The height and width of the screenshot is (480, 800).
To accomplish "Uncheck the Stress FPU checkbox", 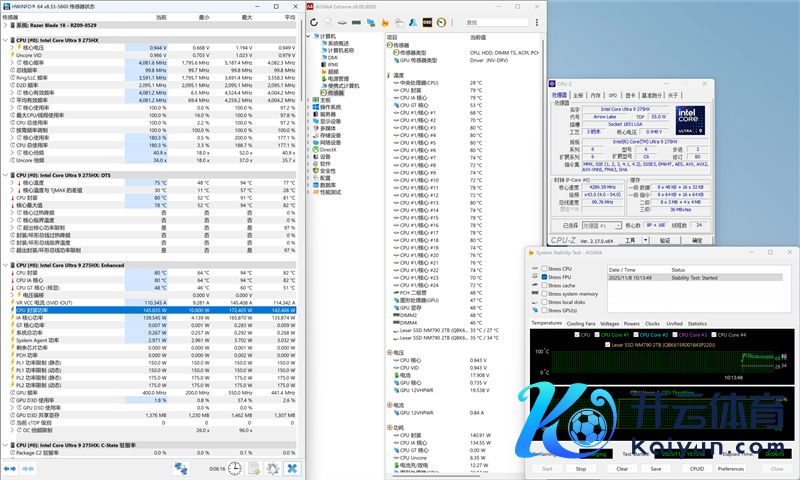I will [x=543, y=277].
